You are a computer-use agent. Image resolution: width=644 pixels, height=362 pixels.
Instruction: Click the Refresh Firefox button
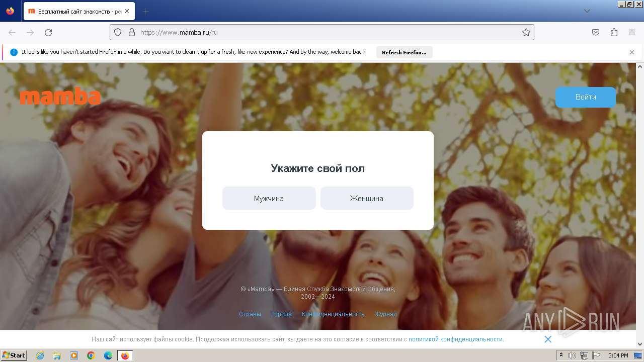(404, 52)
